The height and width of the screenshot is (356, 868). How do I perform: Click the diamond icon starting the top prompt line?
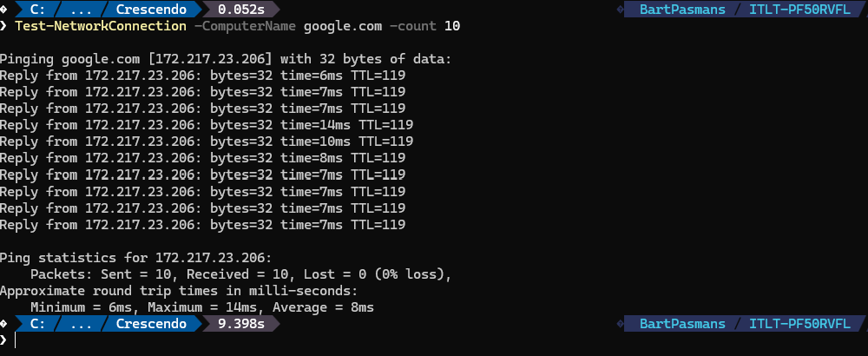coord(4,10)
